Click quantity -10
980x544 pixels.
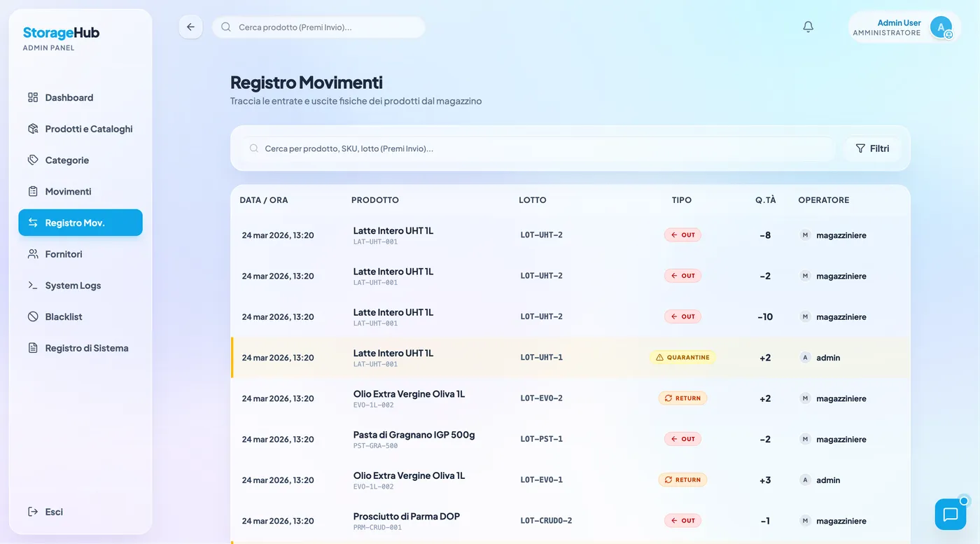point(765,316)
